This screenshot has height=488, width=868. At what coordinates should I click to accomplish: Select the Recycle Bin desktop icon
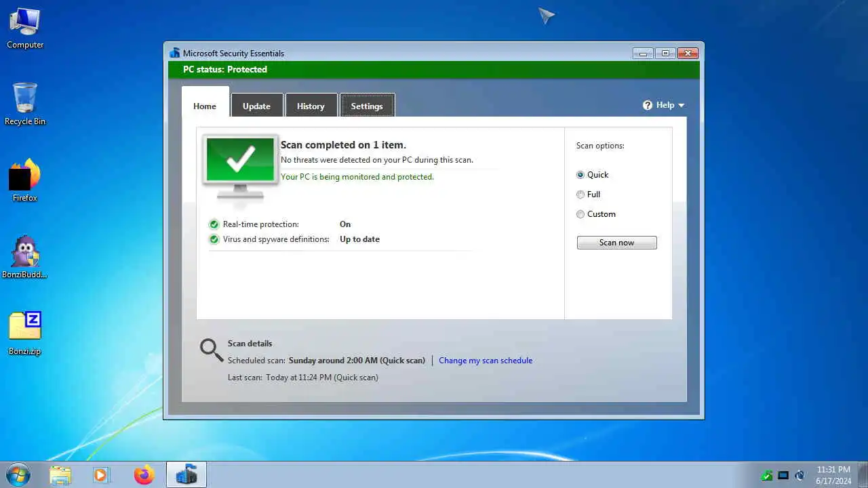[25, 104]
